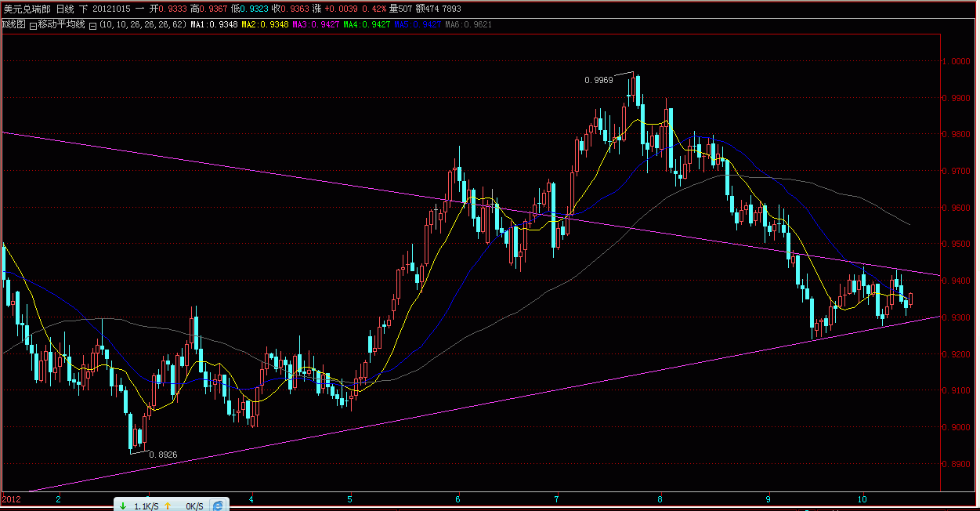Image resolution: width=980 pixels, height=511 pixels.
Task: Click the 0.9969 high price label
Action: click(599, 80)
